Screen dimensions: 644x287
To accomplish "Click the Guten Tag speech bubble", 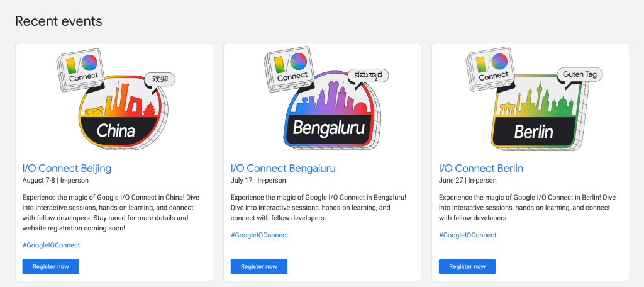I will tap(580, 74).
